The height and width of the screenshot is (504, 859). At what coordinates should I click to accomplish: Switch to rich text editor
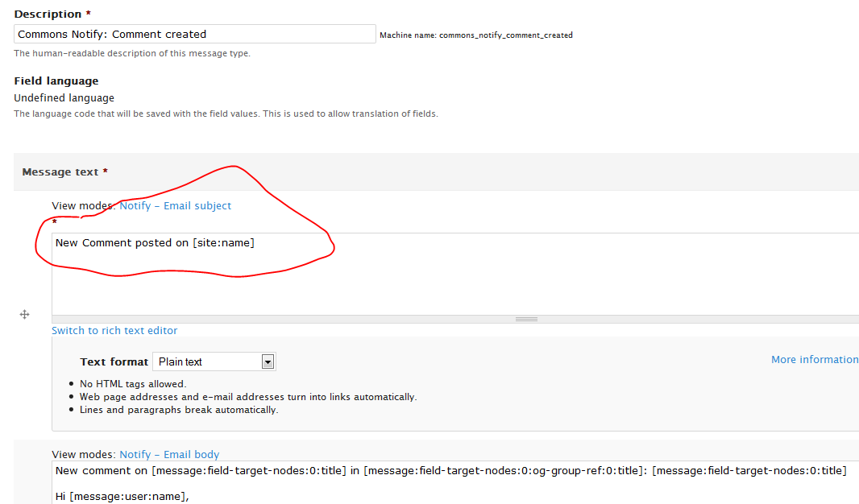(x=114, y=330)
